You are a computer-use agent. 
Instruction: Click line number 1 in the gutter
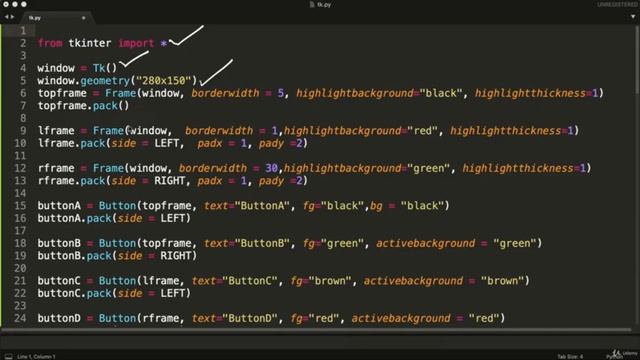click(23, 31)
